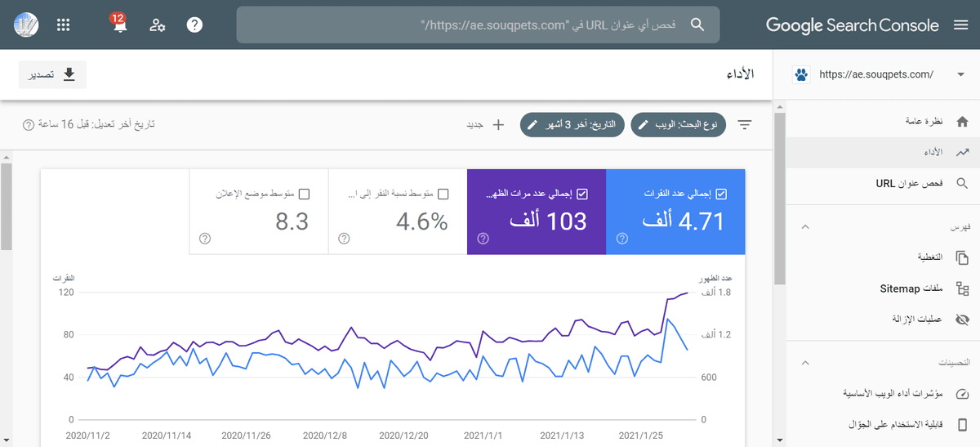Click the pencil icon on search type chip
Viewport: 980px width, 447px height.
click(644, 125)
